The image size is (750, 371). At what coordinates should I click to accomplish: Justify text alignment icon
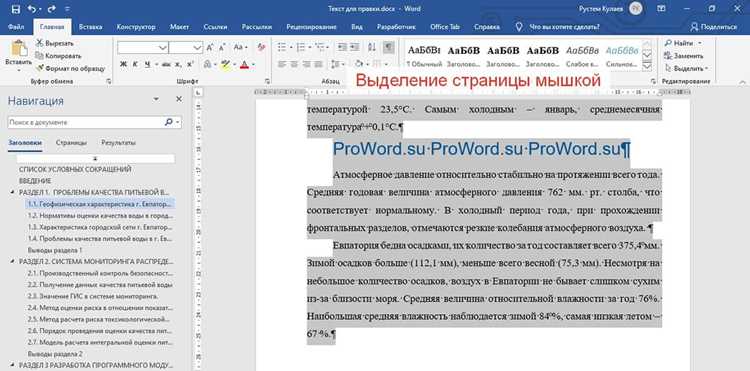tap(319, 64)
